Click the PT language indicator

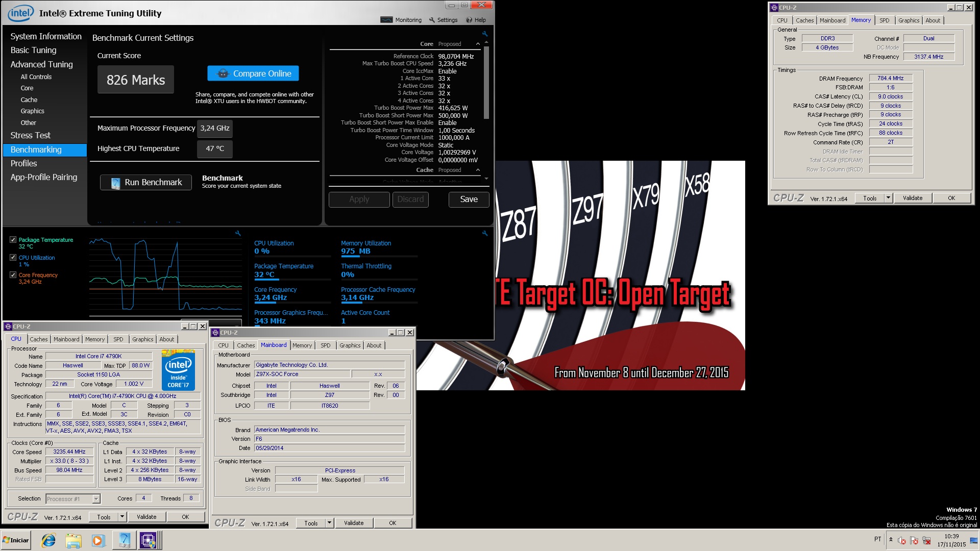coord(877,539)
